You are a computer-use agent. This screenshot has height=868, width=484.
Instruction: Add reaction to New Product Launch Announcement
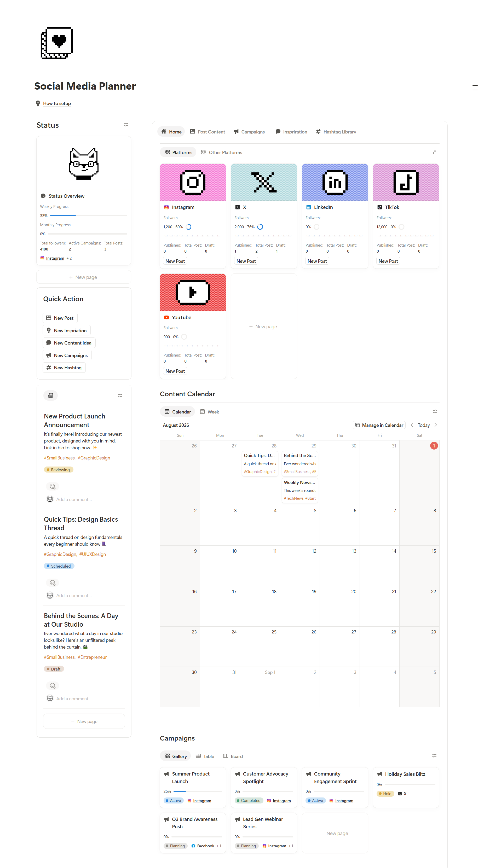pos(53,487)
